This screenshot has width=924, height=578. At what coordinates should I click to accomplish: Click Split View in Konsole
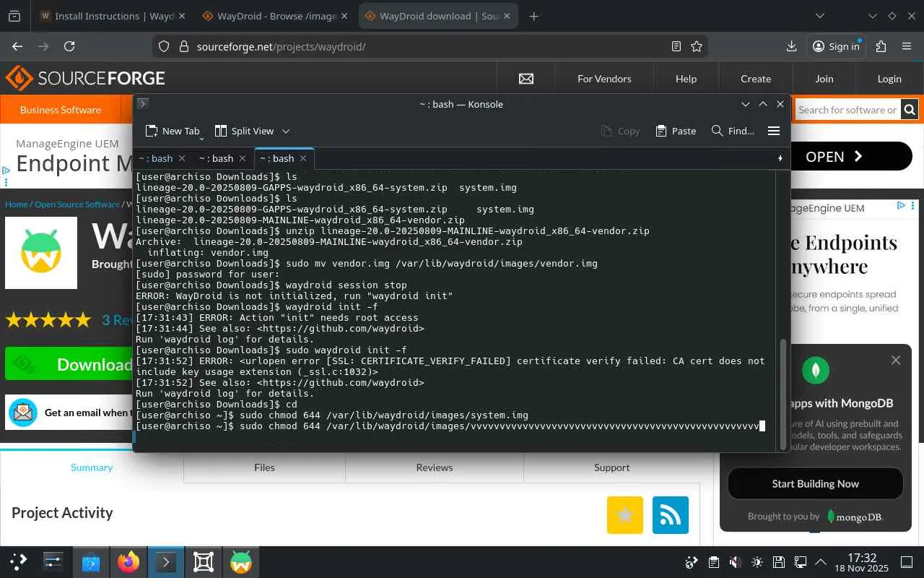[245, 131]
